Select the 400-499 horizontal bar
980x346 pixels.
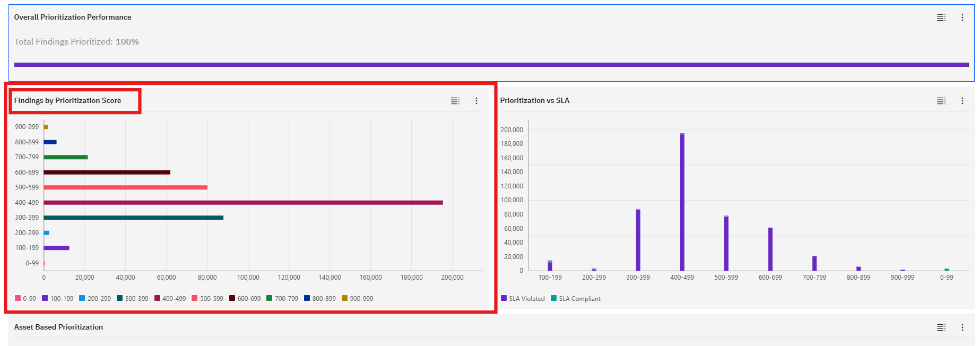(243, 203)
